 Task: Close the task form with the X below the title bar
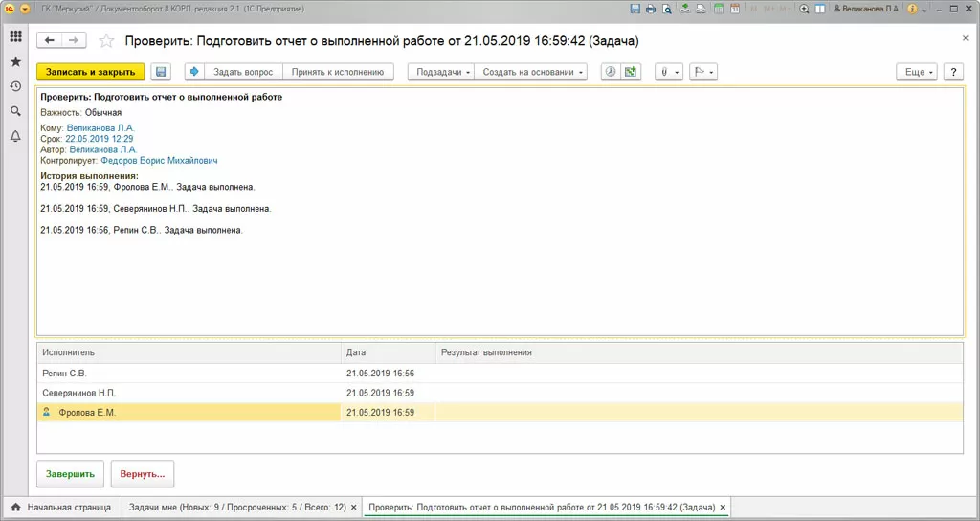point(965,38)
